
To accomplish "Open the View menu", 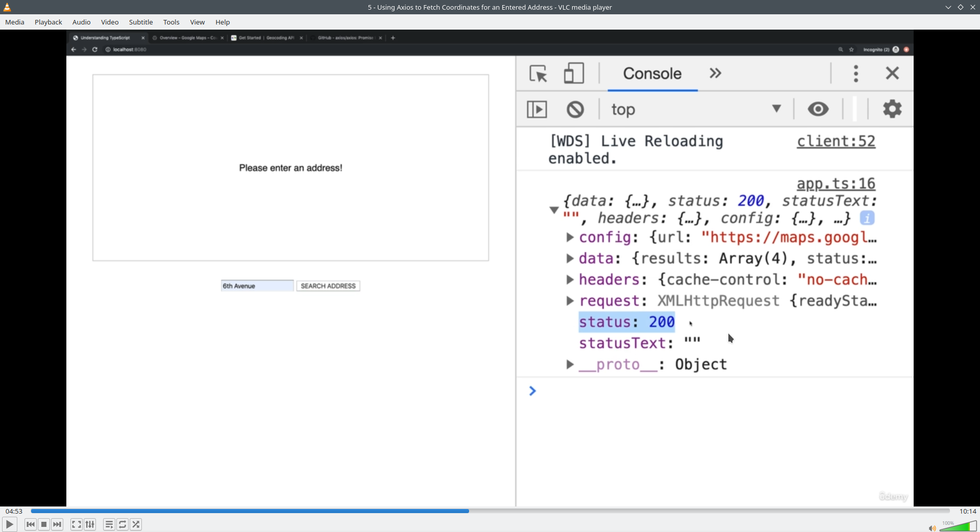I will pos(198,22).
